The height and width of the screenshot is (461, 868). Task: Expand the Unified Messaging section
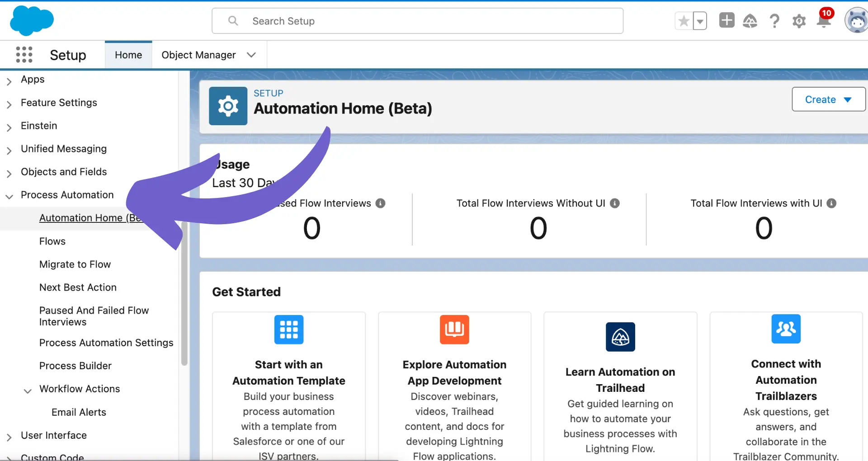(9, 151)
